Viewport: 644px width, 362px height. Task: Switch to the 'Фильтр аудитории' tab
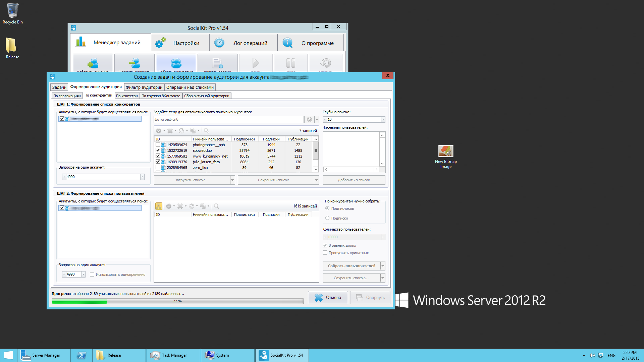coord(144,87)
